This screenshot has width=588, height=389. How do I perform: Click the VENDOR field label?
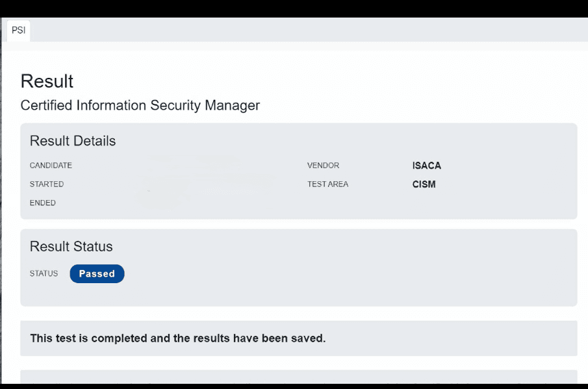click(323, 166)
